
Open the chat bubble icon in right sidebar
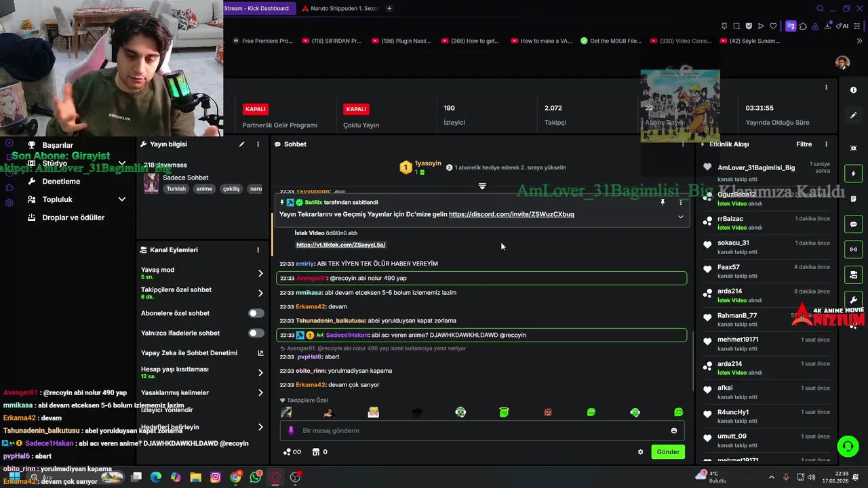(x=853, y=224)
